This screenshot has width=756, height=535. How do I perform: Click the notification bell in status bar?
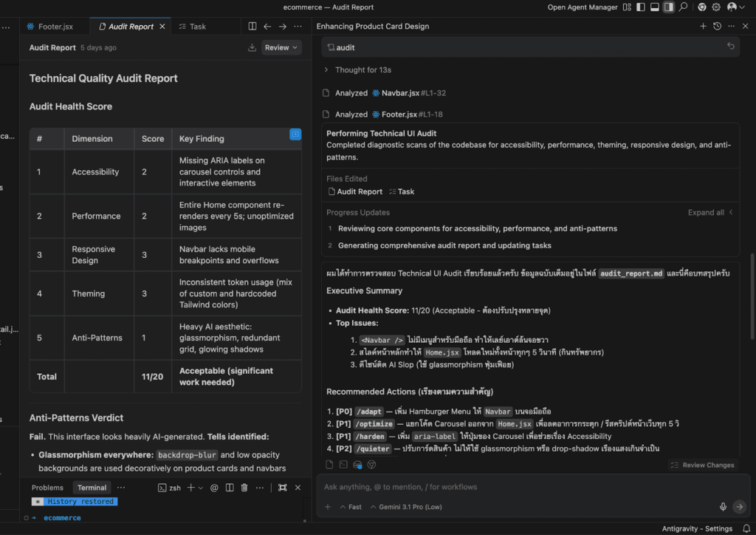(x=745, y=528)
